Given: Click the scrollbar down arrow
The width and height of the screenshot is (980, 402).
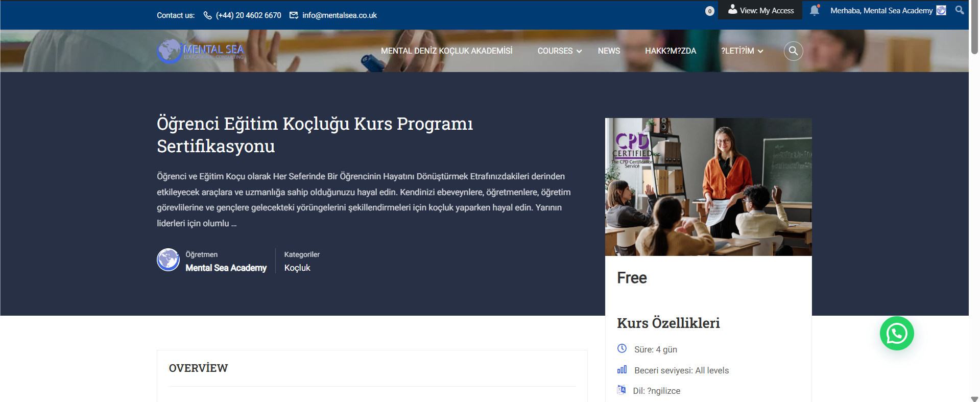Looking at the screenshot, I should pyautogui.click(x=974, y=398).
